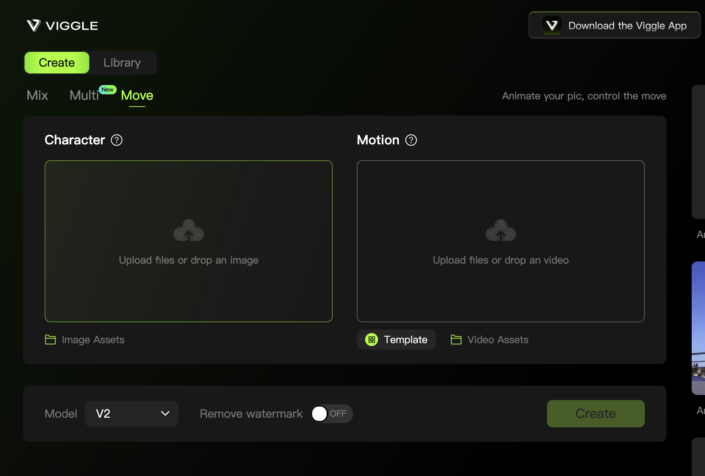Screen dimensions: 705x476
Task: Open the Model V2 dropdown
Action: tap(131, 414)
